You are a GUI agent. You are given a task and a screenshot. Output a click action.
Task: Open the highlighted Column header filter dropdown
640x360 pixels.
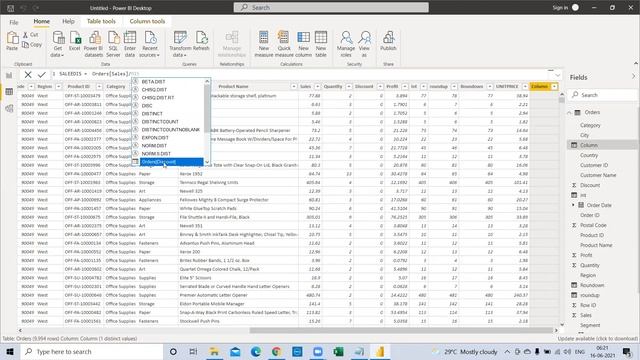point(554,87)
